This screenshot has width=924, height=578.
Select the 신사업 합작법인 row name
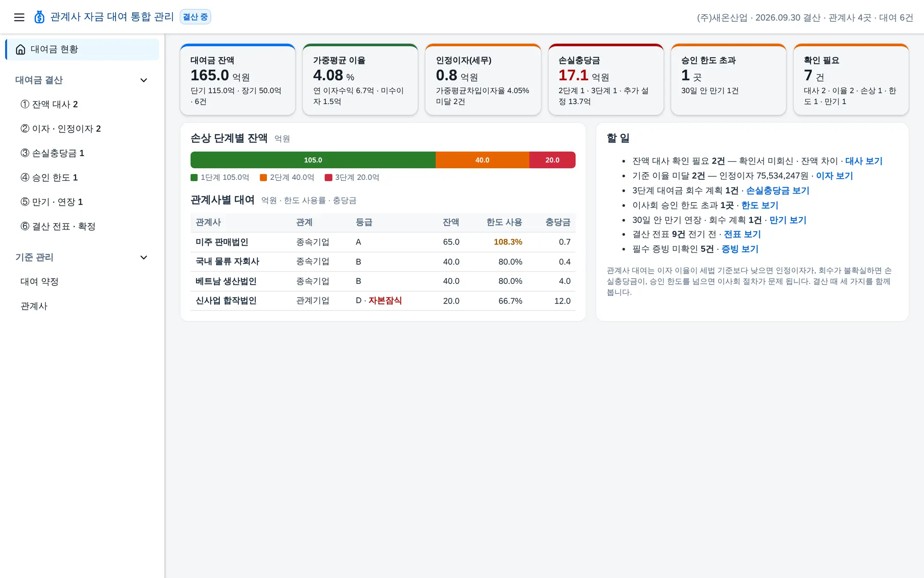[226, 301]
